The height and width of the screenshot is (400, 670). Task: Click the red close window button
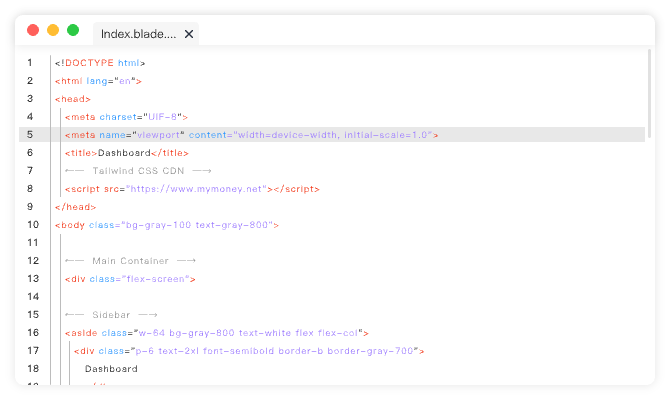point(33,30)
